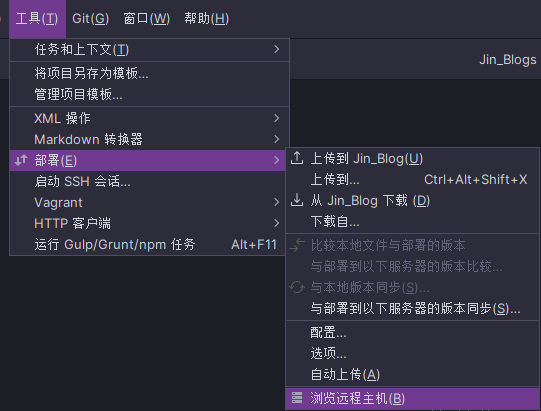Expand the Vagrant submenu chevron
Viewport: 541px width, 411px height.
(x=276, y=202)
